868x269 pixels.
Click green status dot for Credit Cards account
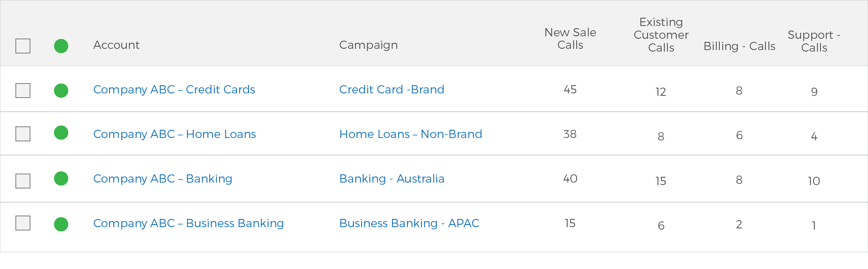61,91
